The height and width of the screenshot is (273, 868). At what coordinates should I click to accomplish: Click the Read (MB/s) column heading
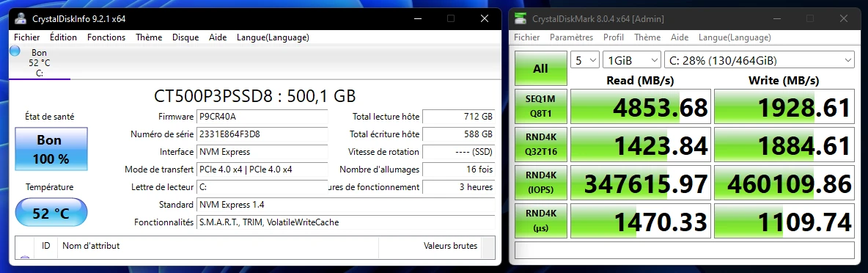click(x=640, y=80)
